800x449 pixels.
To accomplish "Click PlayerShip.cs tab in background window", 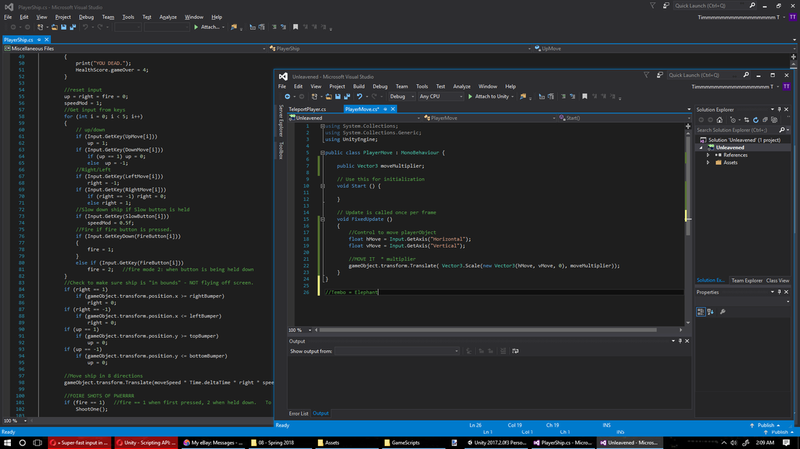I will [18, 40].
